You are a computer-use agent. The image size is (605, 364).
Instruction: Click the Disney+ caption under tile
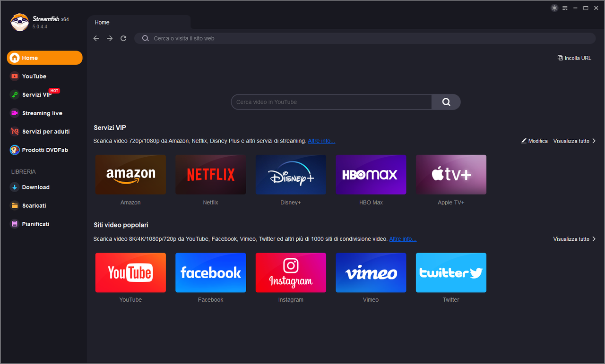(291, 203)
